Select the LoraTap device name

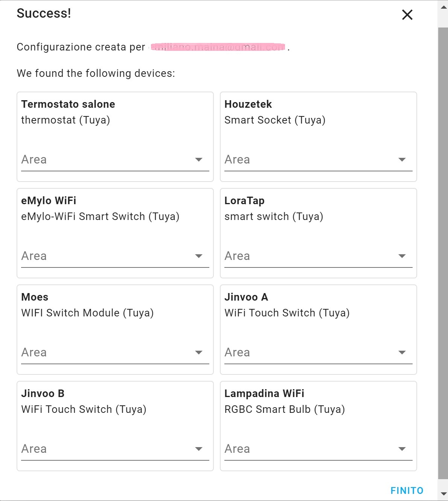click(x=244, y=201)
